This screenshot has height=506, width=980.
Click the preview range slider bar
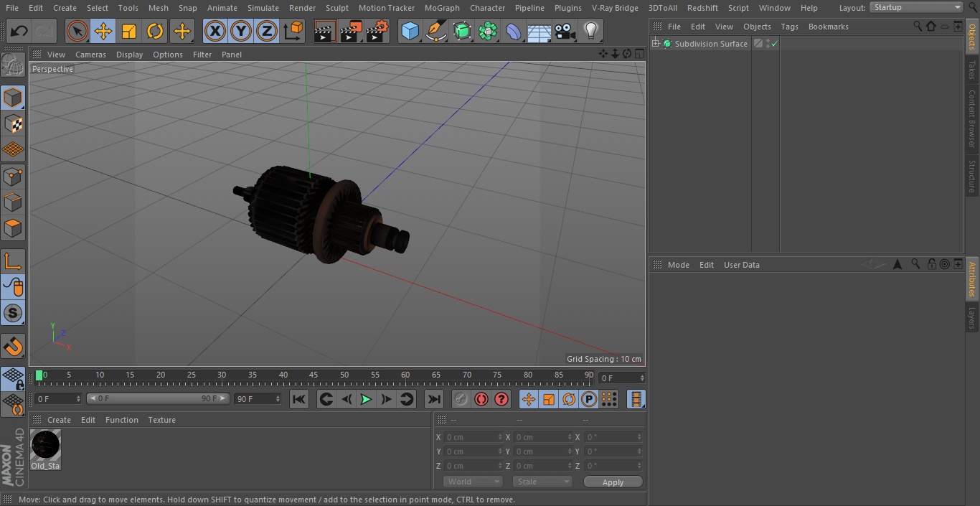pos(158,398)
